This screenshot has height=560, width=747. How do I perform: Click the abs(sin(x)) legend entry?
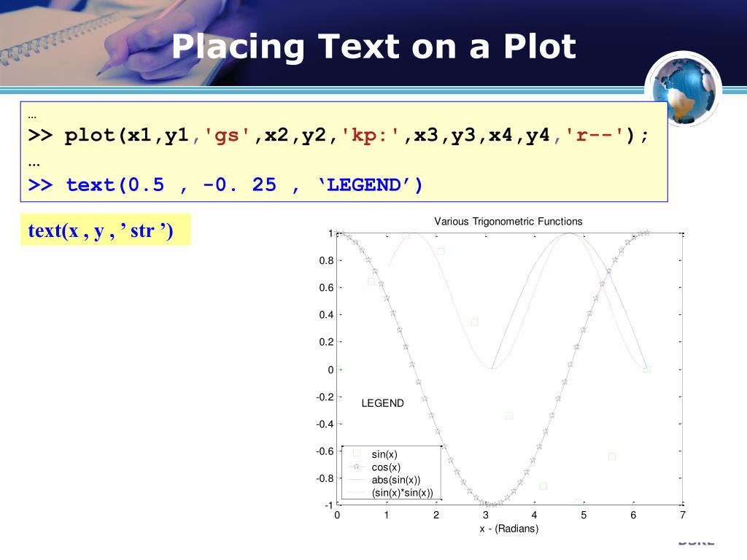(x=396, y=480)
